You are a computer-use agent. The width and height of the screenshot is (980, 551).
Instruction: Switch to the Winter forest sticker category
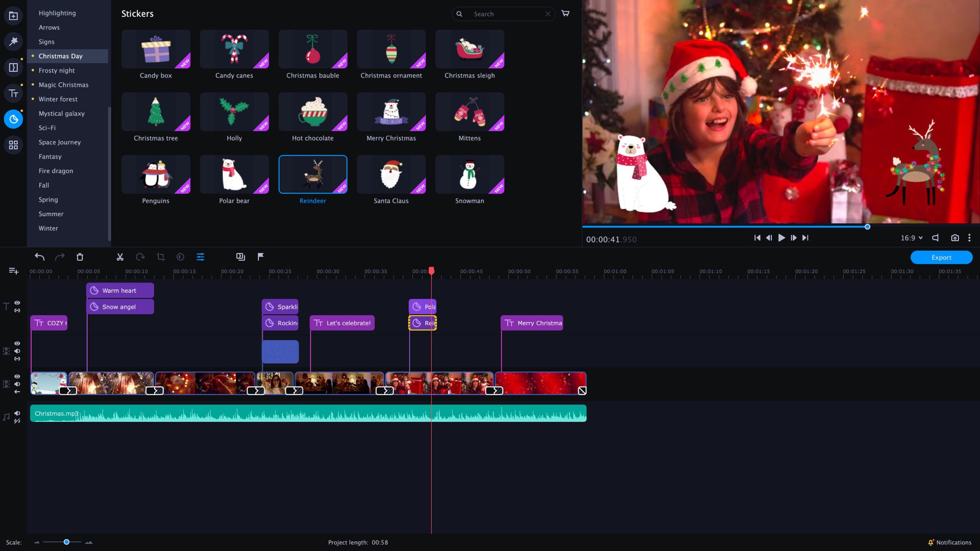tap(58, 99)
